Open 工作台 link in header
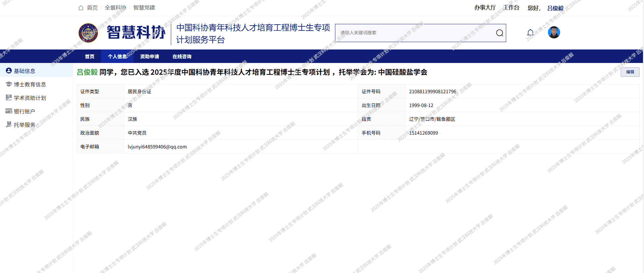Screen dimensions: 644x273 coord(511,8)
